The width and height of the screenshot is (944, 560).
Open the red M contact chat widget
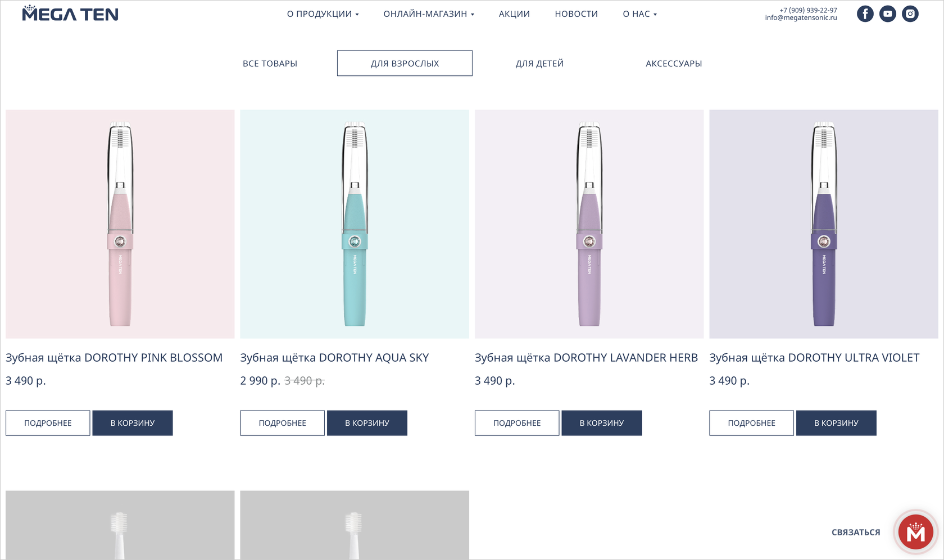point(915,531)
